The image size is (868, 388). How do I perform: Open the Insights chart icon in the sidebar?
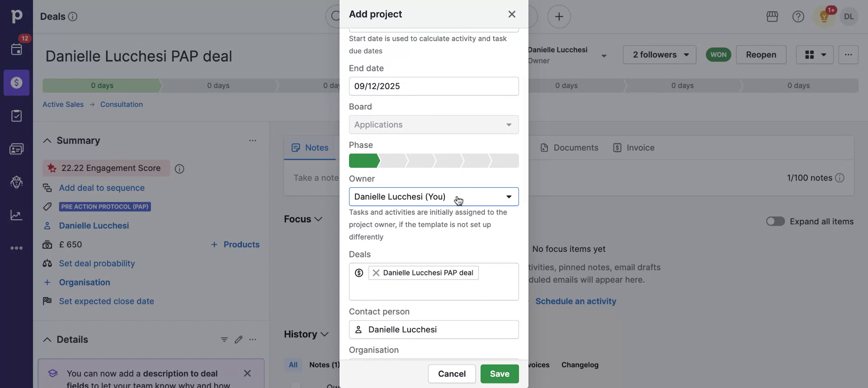[x=17, y=215]
